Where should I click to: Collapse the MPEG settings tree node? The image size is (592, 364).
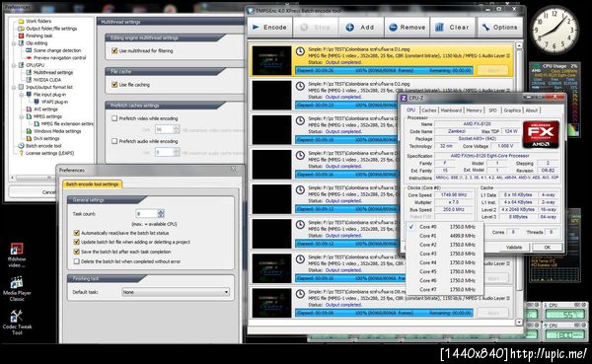tap(22, 116)
